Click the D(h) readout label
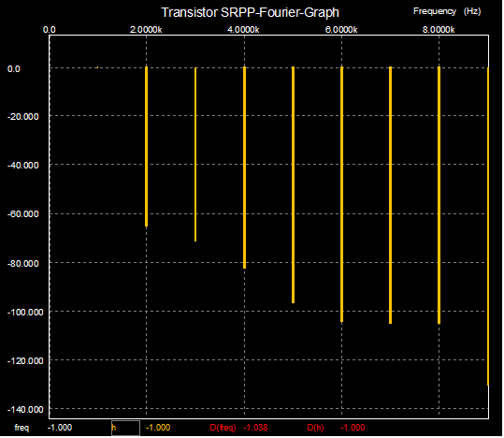504x438 pixels. tap(315, 428)
